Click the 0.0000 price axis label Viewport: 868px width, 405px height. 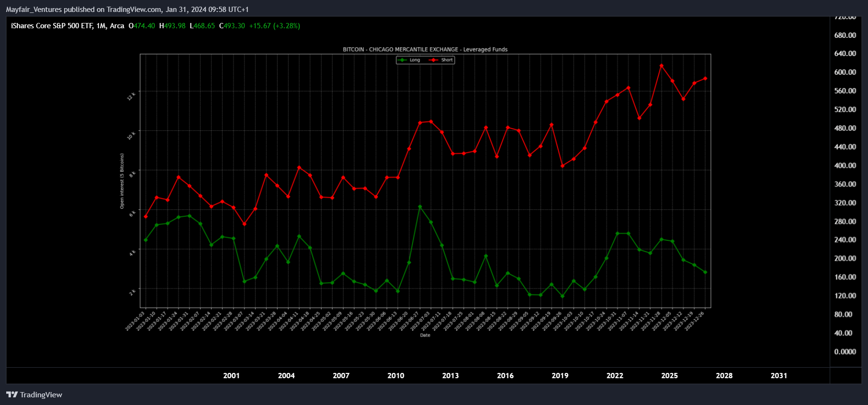(x=845, y=351)
